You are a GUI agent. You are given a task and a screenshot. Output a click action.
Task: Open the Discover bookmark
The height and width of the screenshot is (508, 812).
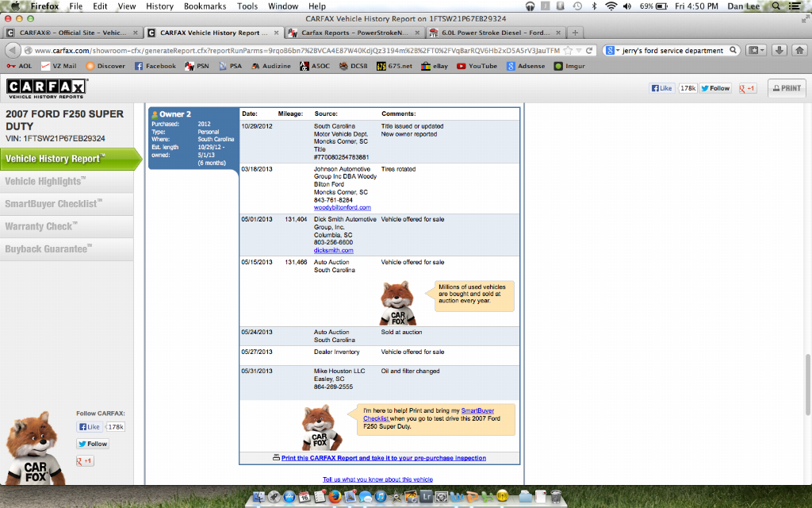click(105, 66)
